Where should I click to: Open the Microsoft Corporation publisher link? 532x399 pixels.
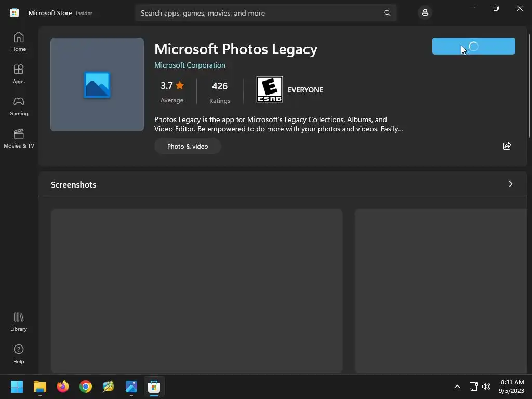click(190, 65)
